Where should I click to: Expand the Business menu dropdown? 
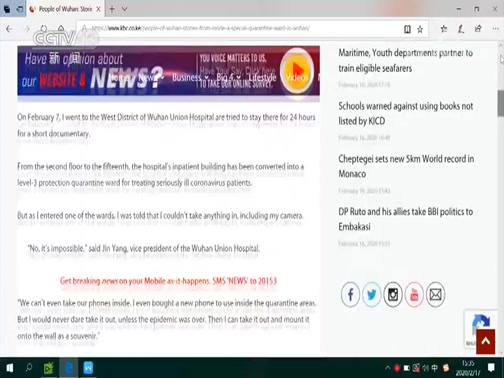(190, 77)
